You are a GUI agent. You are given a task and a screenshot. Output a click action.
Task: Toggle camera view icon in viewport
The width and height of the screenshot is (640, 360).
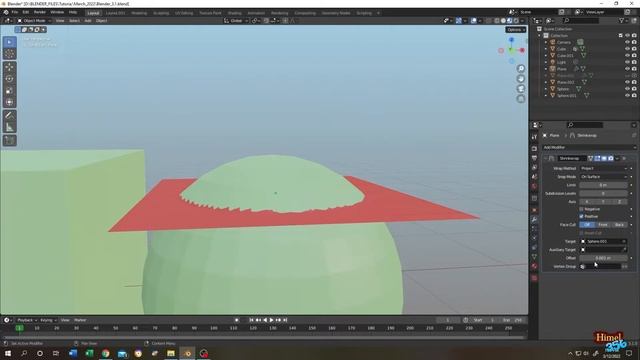click(521, 89)
